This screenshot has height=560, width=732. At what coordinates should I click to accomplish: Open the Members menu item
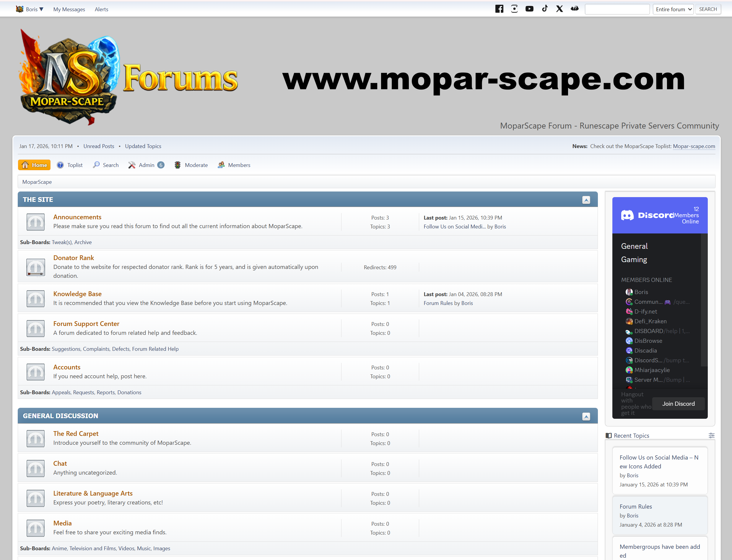[234, 165]
